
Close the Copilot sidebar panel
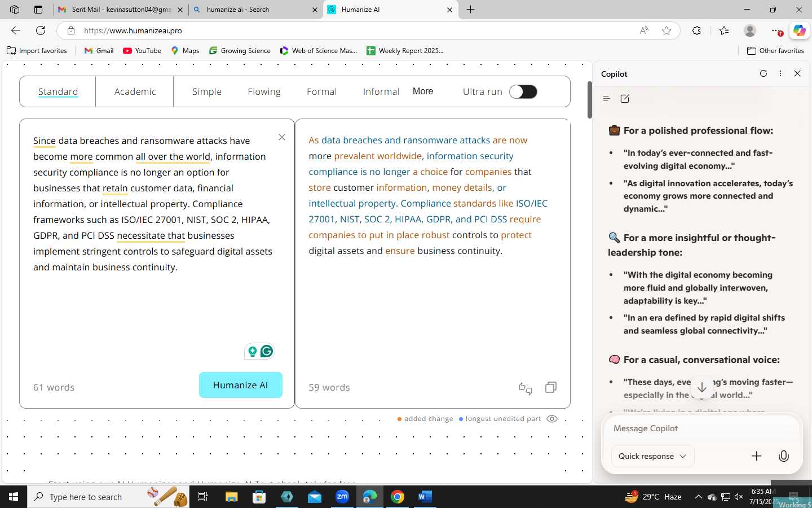point(797,73)
